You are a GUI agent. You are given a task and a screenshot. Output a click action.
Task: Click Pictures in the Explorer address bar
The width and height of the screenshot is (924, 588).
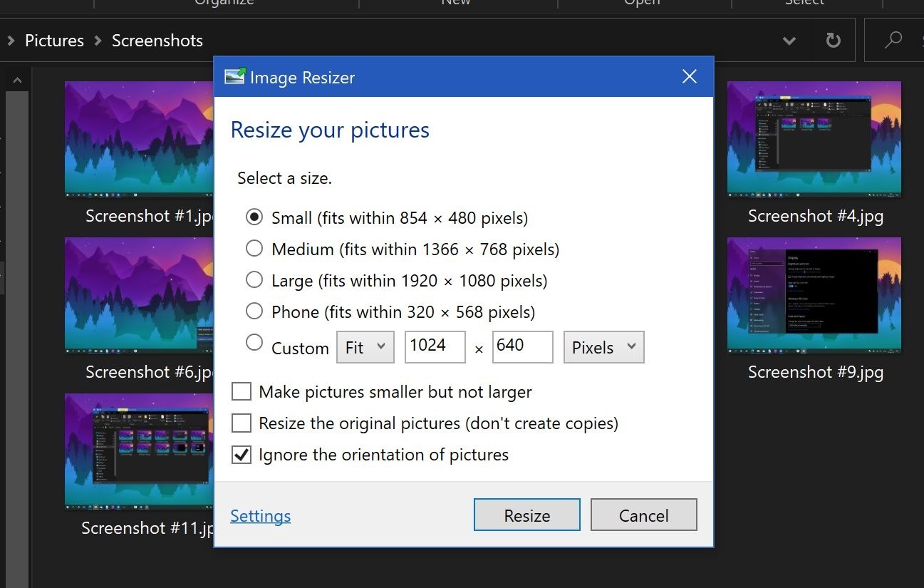click(x=54, y=41)
